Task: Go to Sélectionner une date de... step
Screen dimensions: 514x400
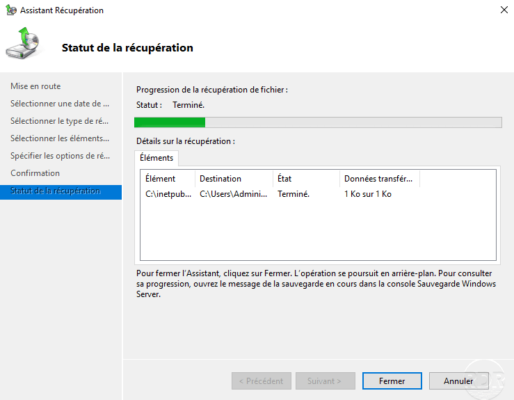Action: (x=60, y=104)
